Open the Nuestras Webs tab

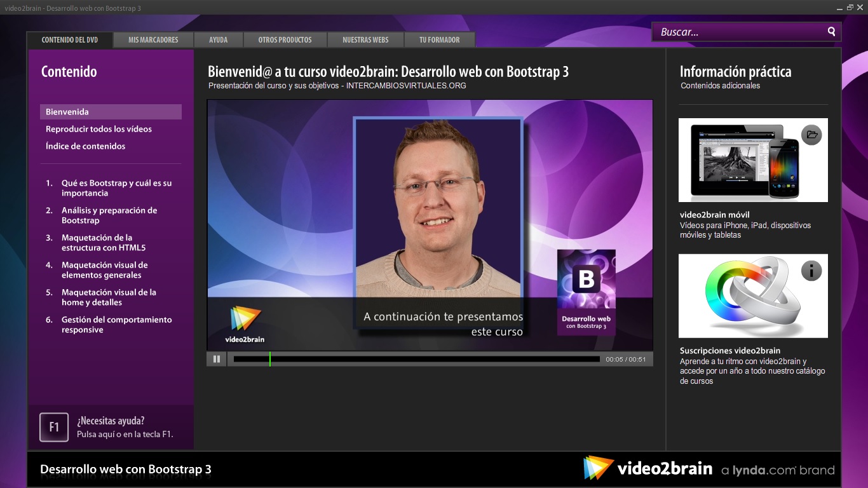365,39
